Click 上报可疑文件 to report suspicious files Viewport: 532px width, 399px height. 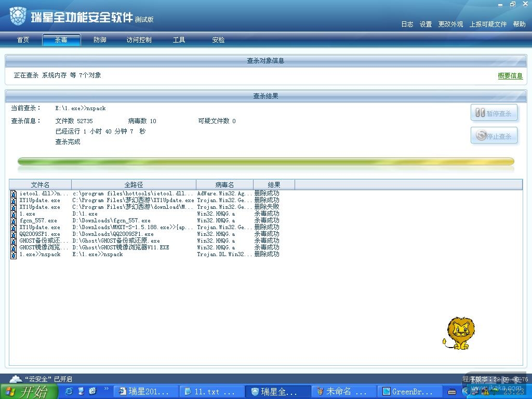pos(488,24)
